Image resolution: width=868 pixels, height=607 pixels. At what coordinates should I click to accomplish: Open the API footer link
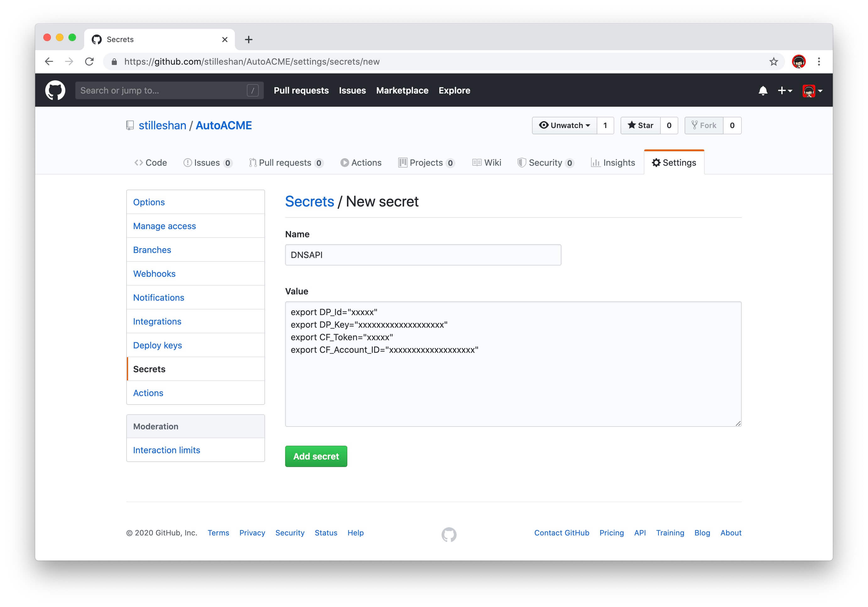[640, 533]
